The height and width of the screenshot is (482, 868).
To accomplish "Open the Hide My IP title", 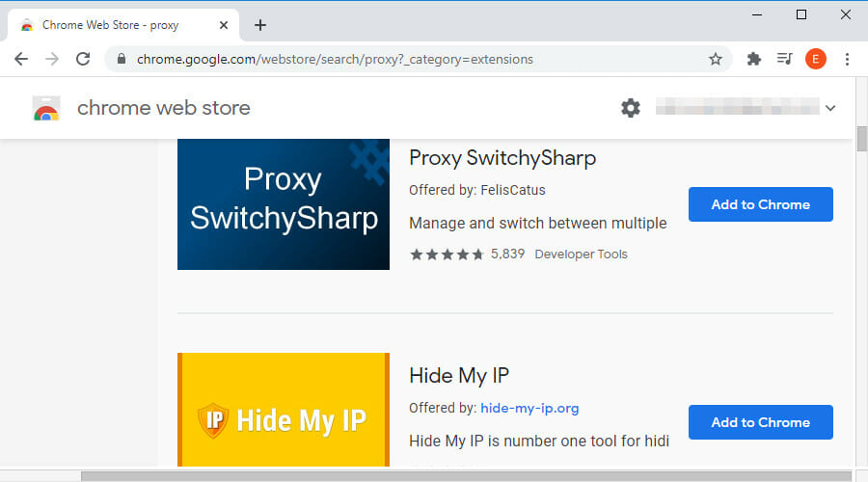I will (x=459, y=376).
